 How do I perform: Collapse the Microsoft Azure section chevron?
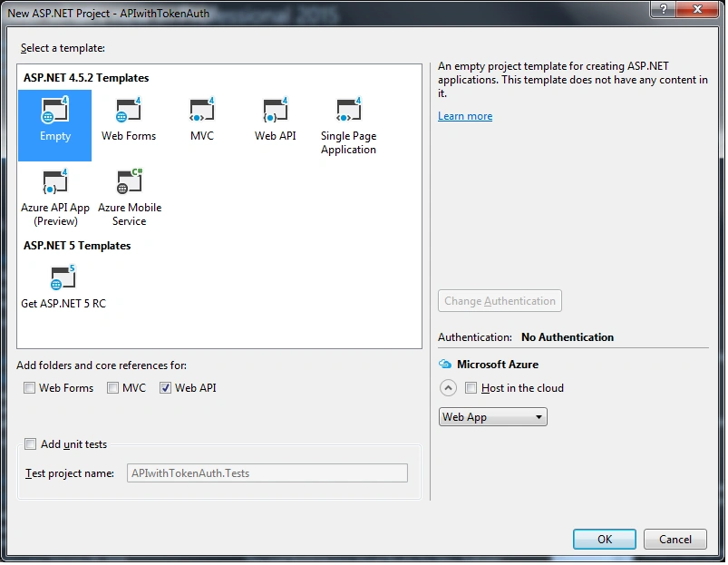click(x=448, y=388)
